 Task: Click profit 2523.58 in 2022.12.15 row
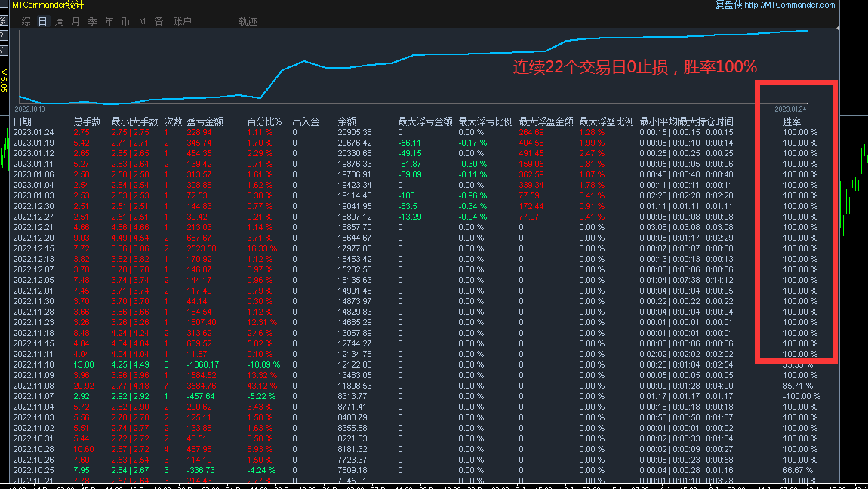[202, 248]
